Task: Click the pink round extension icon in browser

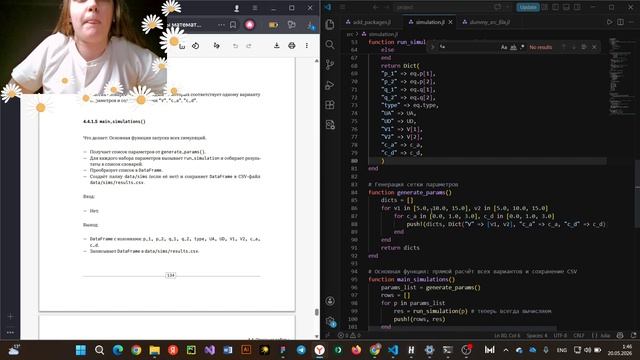Action: pos(250,25)
